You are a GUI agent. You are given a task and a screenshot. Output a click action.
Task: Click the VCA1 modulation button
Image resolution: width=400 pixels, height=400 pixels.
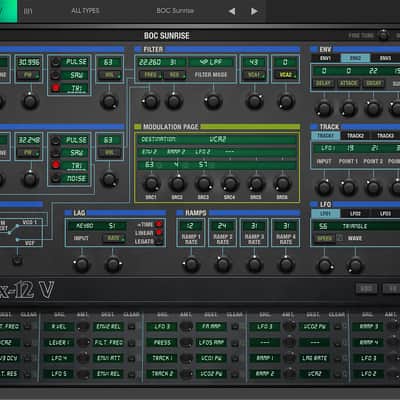[x=254, y=75]
